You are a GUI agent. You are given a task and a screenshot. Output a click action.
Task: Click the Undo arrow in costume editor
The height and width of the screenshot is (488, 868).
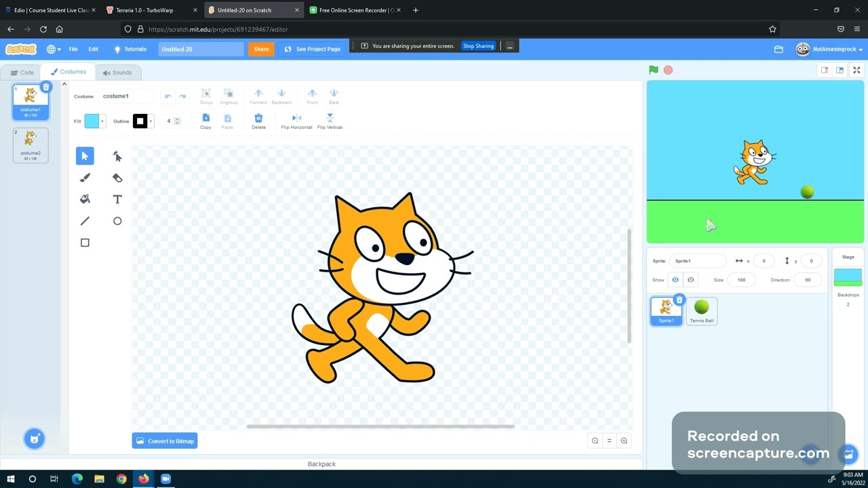point(168,96)
